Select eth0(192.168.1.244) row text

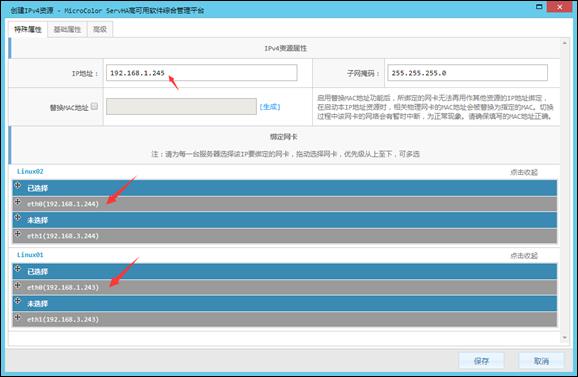[63, 203]
